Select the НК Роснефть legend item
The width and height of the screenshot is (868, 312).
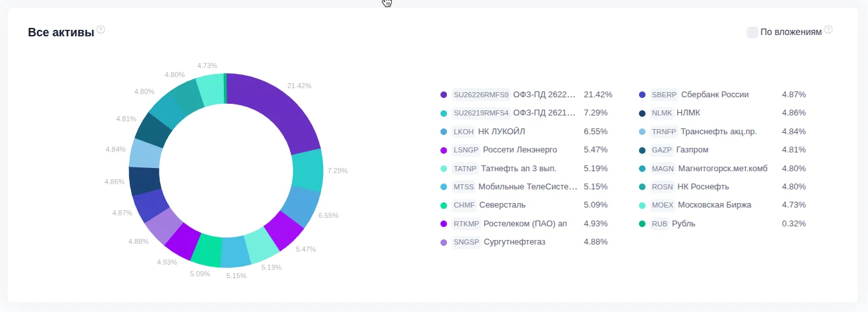click(x=703, y=187)
